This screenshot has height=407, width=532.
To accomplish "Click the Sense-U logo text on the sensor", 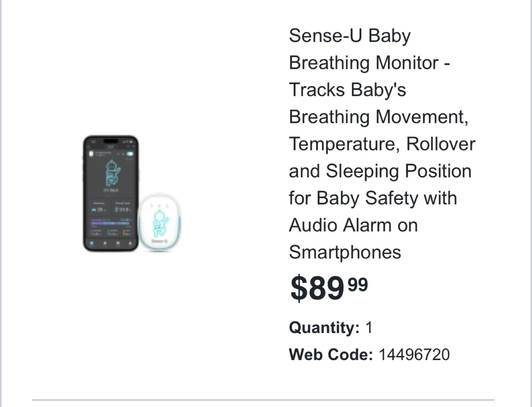I will point(159,241).
